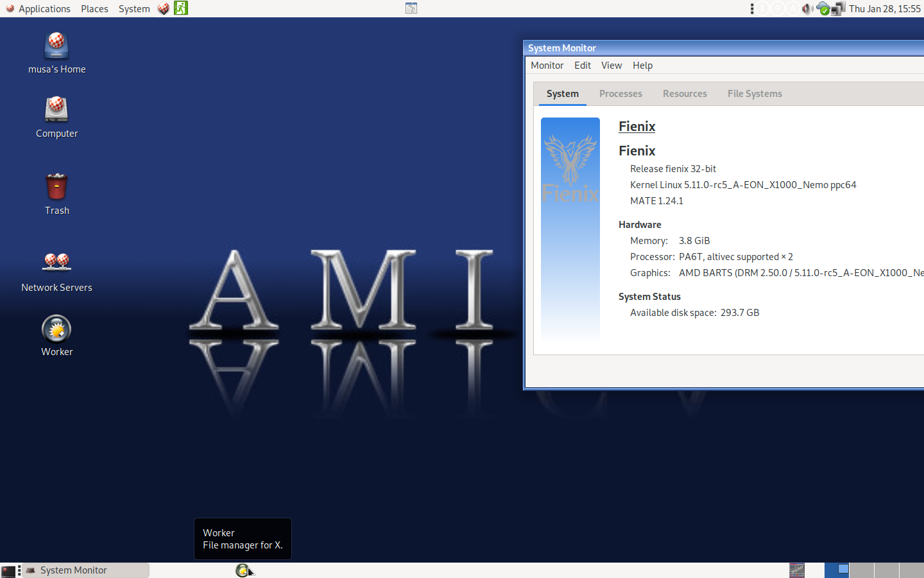Launch Worker file manager from desktop

click(56, 329)
